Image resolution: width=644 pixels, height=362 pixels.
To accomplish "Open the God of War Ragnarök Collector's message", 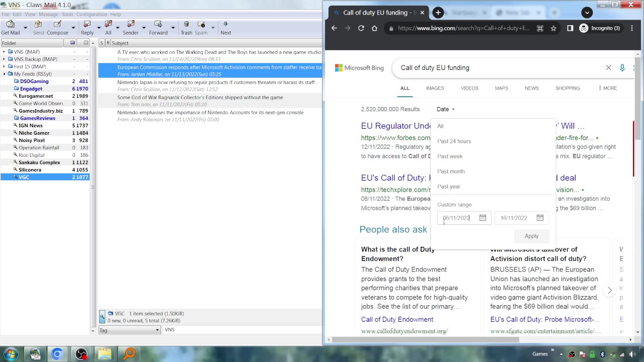I will 210,101.
